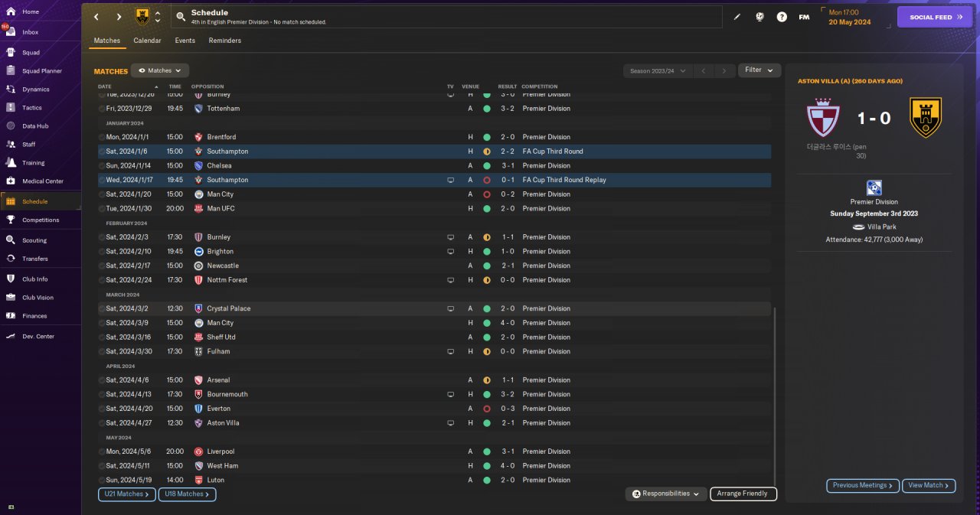The width and height of the screenshot is (980, 515).
Task: Expand the Matches view dropdown
Action: click(159, 70)
